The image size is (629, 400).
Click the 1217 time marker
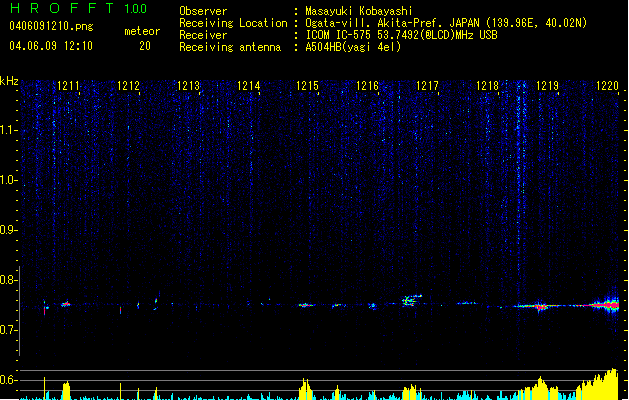coord(428,86)
